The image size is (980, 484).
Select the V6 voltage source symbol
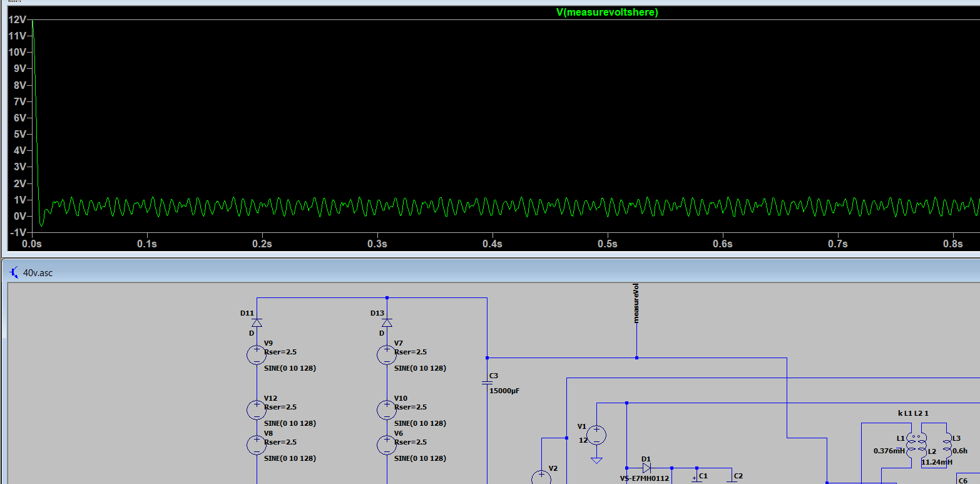(x=387, y=445)
